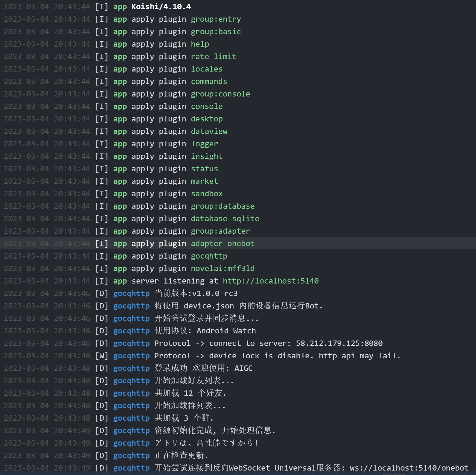This screenshot has width=476, height=475.
Task: Click the "登录成功 欢迎使用: AIGC" log line
Action: (204, 368)
